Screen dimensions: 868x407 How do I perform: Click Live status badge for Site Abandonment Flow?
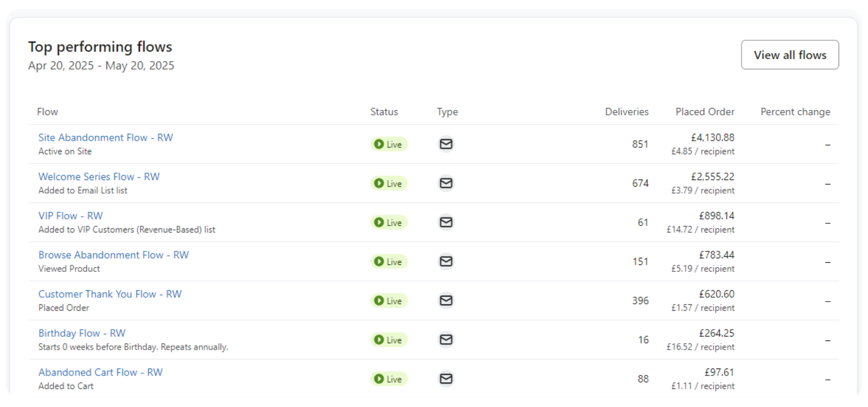(389, 144)
